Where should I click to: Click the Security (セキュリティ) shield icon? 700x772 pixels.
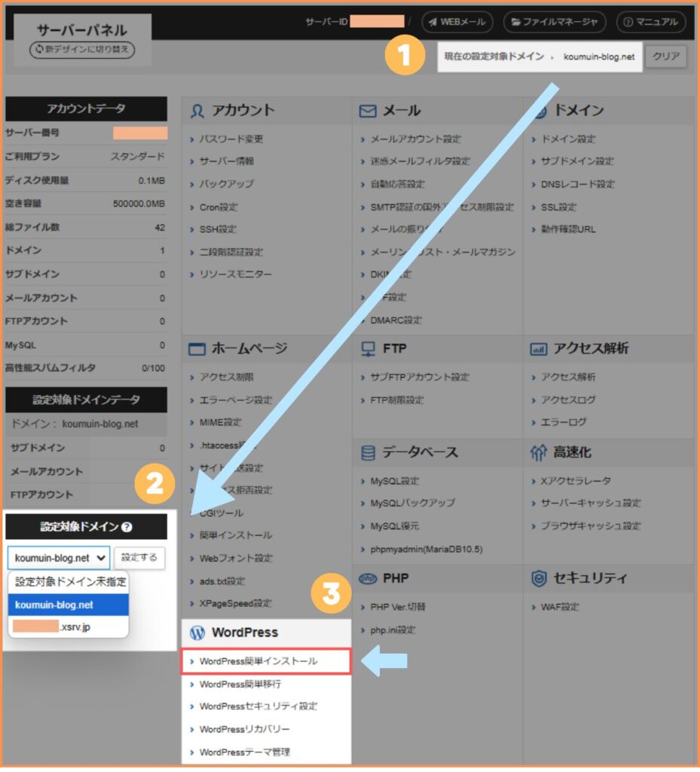(x=540, y=578)
